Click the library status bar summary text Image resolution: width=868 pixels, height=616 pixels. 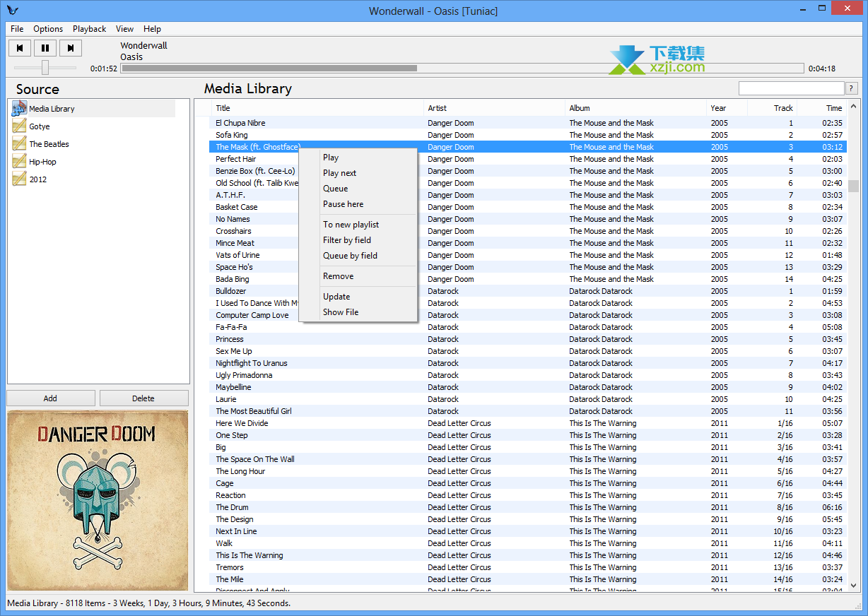[148, 603]
